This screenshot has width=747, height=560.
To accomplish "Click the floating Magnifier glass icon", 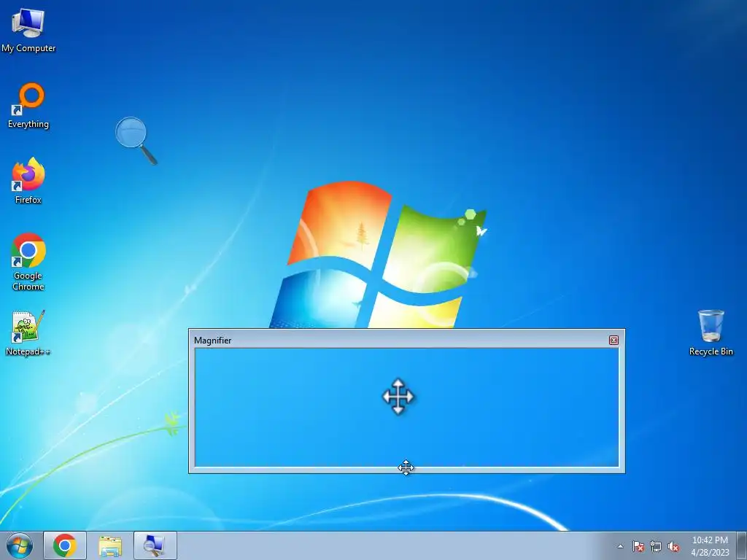I will pos(136,141).
